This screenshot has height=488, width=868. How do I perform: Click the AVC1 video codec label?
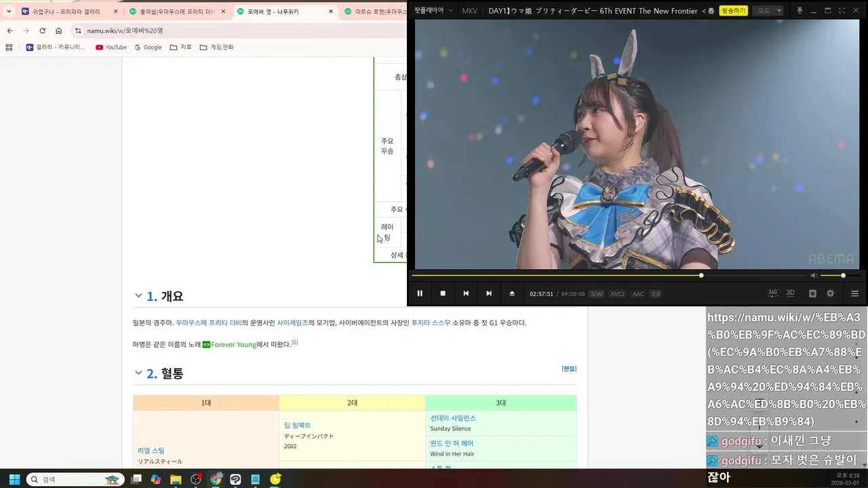pyautogui.click(x=617, y=294)
